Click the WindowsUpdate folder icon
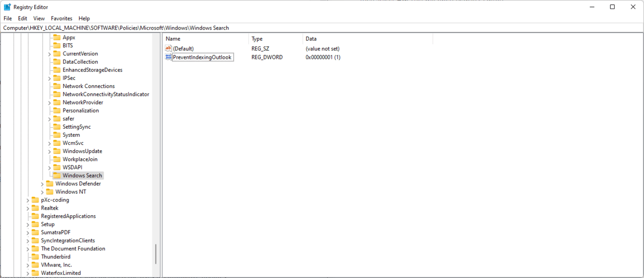Image resolution: width=644 pixels, height=278 pixels. [56, 151]
